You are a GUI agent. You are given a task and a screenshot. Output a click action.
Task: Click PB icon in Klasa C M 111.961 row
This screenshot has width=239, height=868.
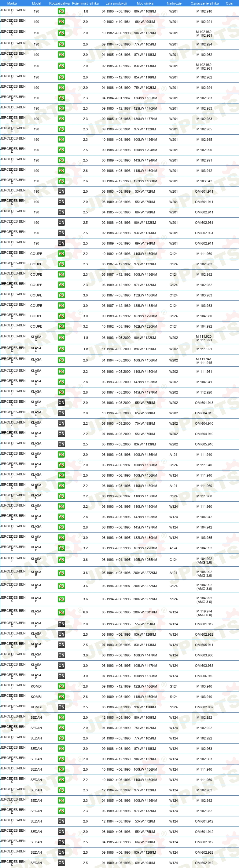coord(61,372)
